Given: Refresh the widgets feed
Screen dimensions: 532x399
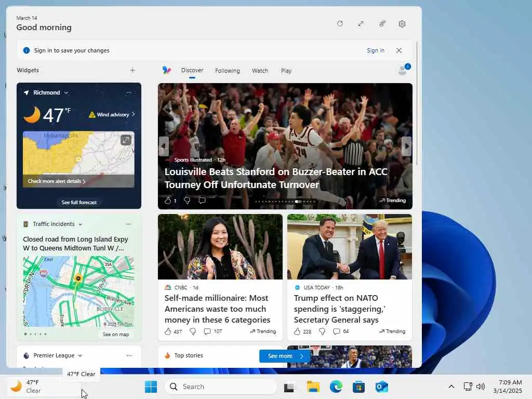Looking at the screenshot, I should (x=340, y=24).
